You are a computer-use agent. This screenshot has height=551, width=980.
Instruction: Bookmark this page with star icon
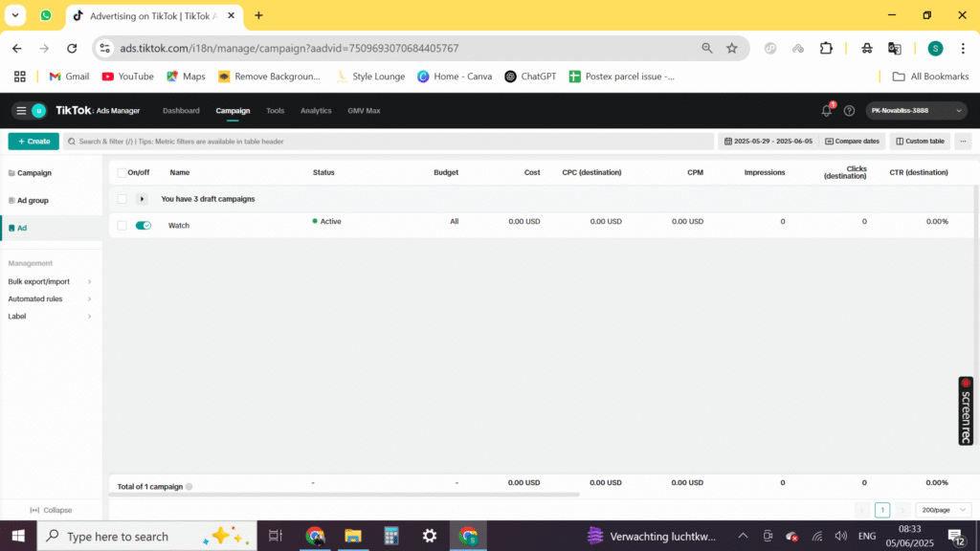tap(732, 48)
